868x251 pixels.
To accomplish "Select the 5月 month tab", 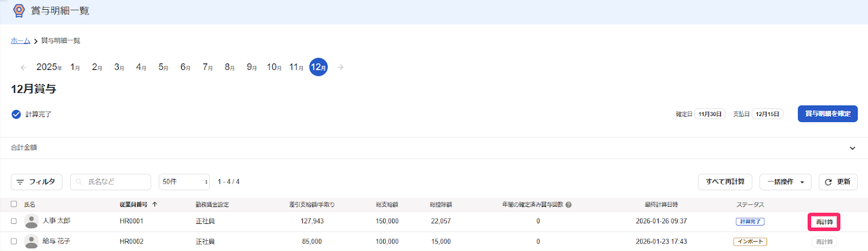I will pos(163,67).
